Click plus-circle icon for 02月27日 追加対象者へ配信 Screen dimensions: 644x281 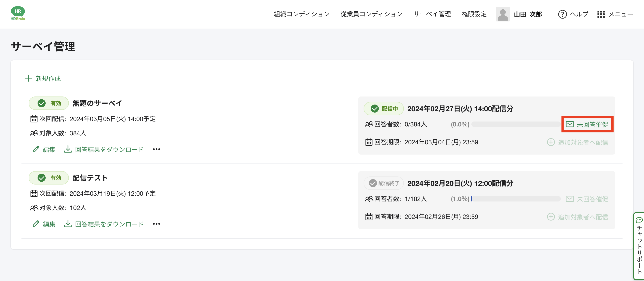pos(551,142)
